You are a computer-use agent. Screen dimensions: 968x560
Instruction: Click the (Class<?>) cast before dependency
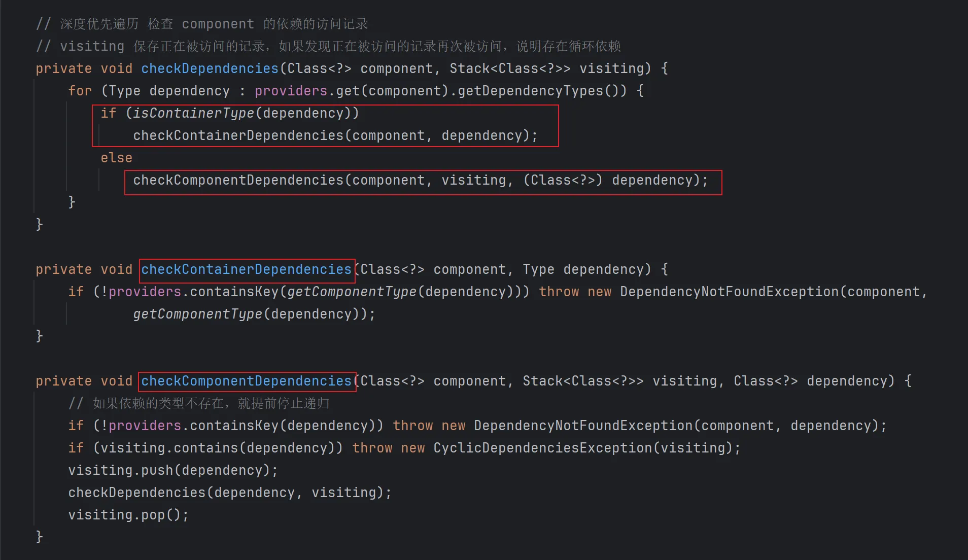(x=563, y=180)
